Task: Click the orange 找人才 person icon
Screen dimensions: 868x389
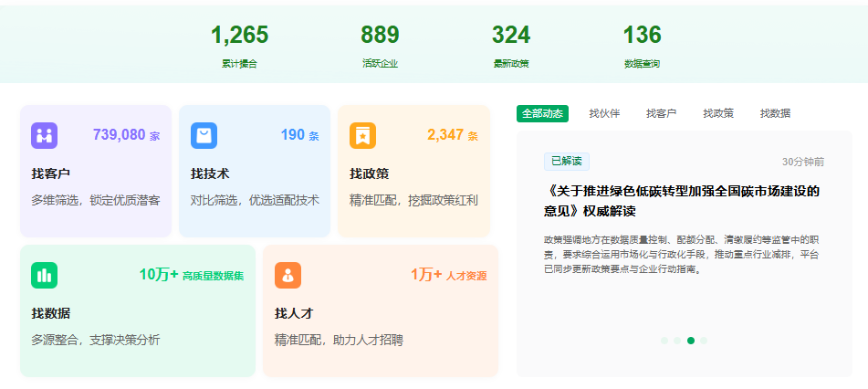Action: click(288, 275)
